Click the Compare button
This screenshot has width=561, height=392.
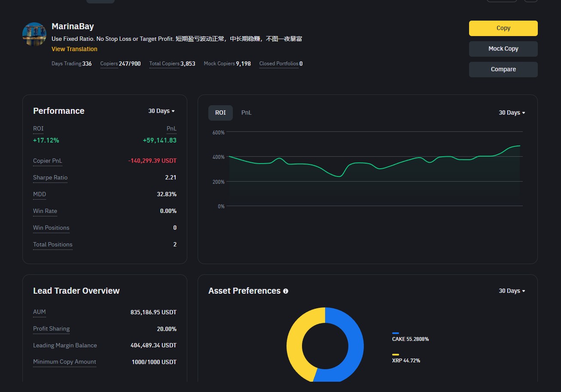503,70
